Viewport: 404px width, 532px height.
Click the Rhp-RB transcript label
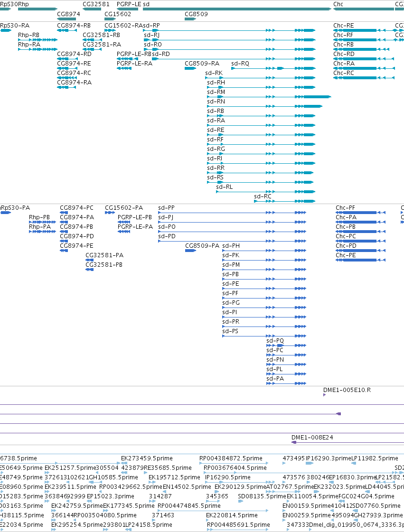28,35
